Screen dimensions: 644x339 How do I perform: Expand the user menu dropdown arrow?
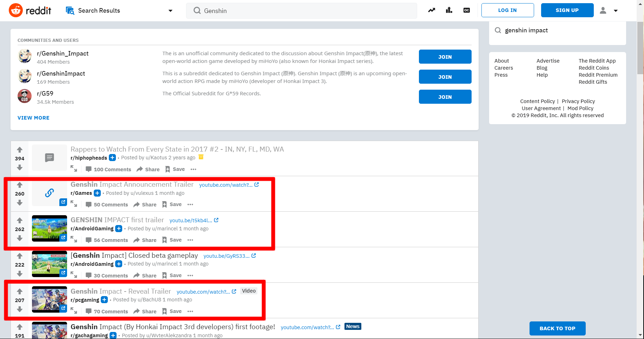pos(616,11)
